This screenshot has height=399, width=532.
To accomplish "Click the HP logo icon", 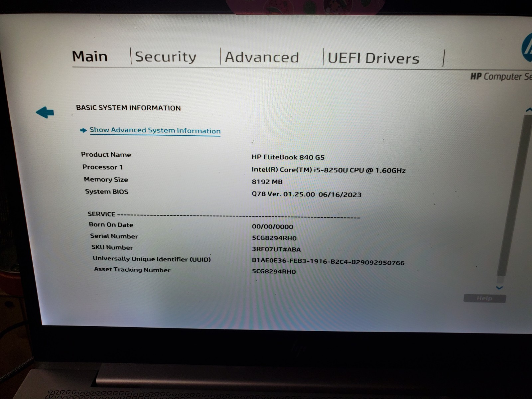I will point(527,48).
